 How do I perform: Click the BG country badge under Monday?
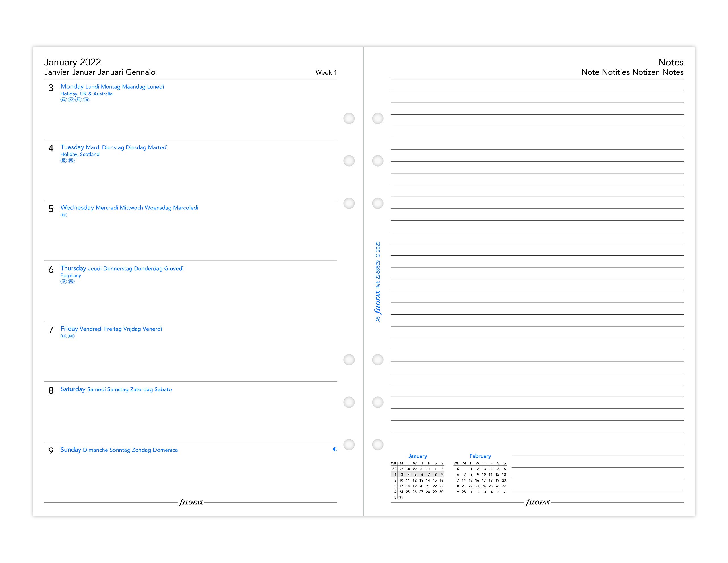(64, 100)
